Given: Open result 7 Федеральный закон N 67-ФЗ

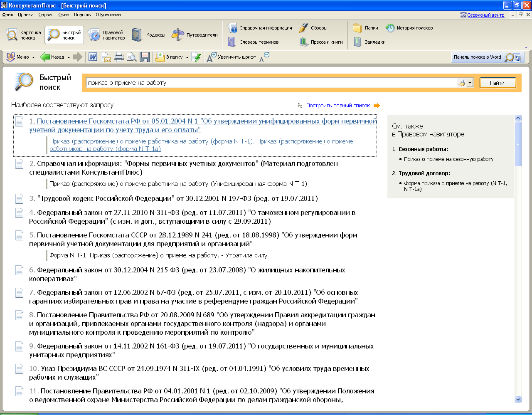Looking at the screenshot, I should pos(194,297).
